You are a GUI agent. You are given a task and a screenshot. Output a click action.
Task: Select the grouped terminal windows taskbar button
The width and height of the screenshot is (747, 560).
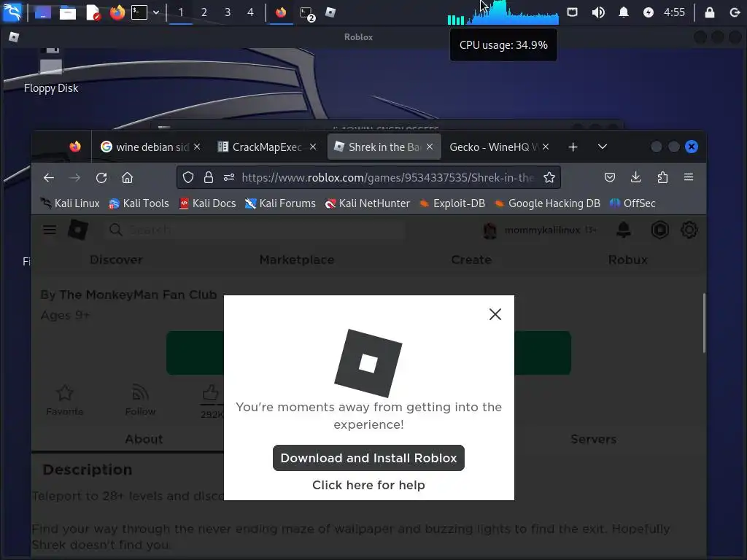[x=307, y=13]
